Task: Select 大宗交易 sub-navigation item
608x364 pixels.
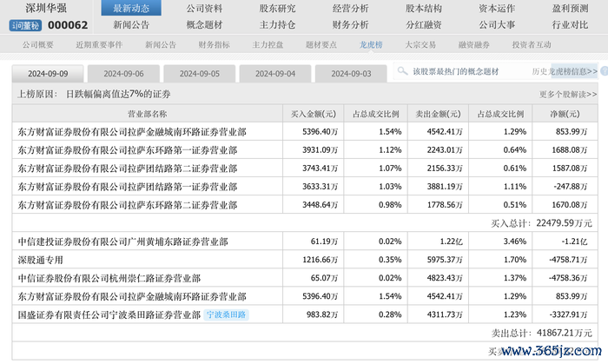Action: point(420,45)
